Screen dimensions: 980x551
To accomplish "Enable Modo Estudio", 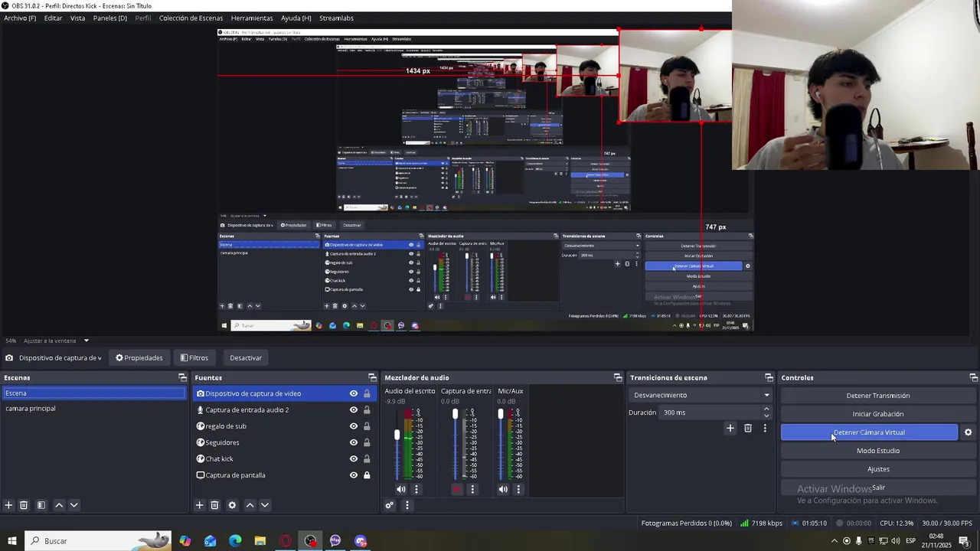I will 878,451.
